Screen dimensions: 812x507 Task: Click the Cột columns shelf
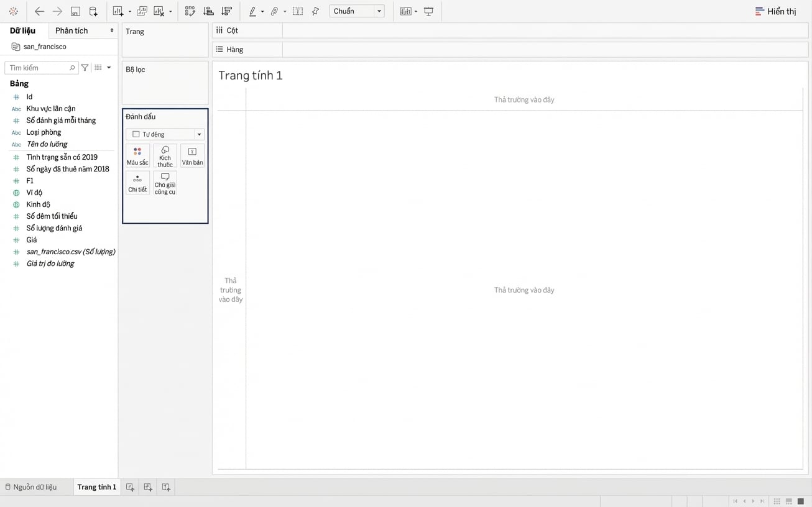pos(510,30)
